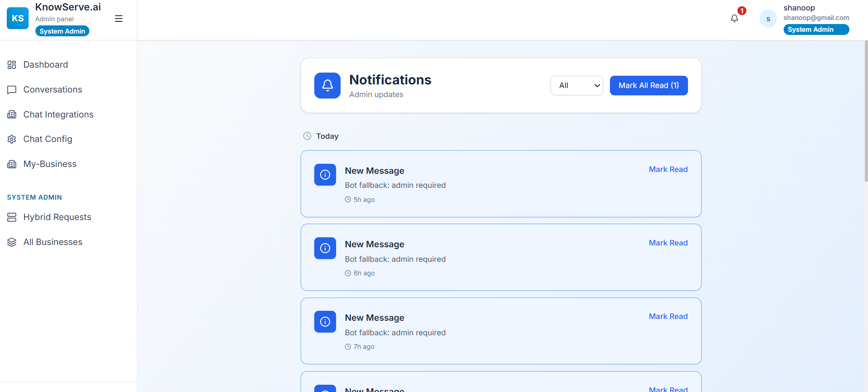Open Chat Integrations page
The height and width of the screenshot is (392, 868).
pyautogui.click(x=58, y=115)
